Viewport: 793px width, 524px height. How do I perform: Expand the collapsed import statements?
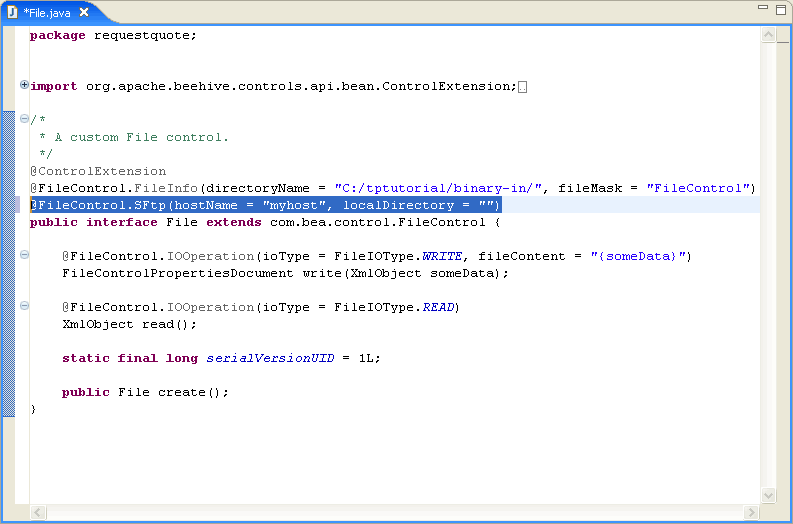click(x=24, y=85)
